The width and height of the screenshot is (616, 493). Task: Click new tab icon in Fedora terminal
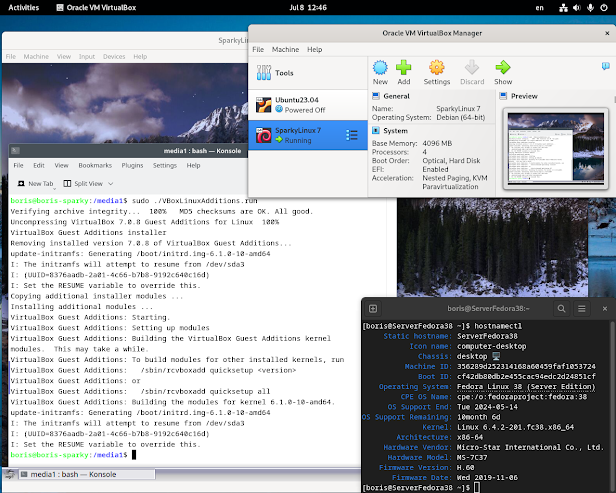373,309
